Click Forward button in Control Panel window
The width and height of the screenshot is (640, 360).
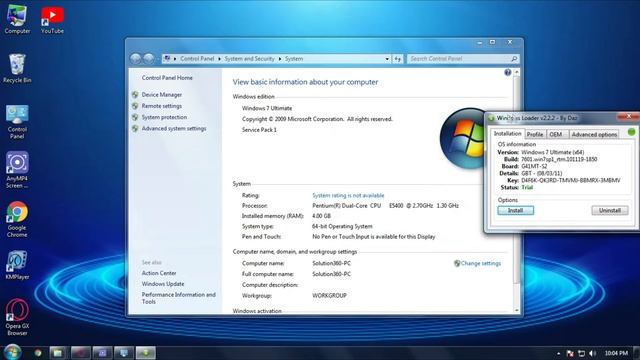(x=149, y=59)
